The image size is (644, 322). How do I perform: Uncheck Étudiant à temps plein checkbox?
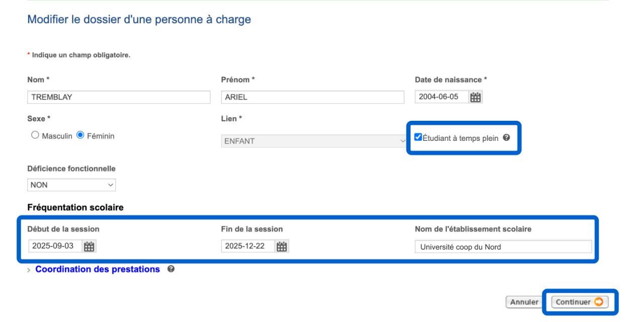pyautogui.click(x=418, y=137)
